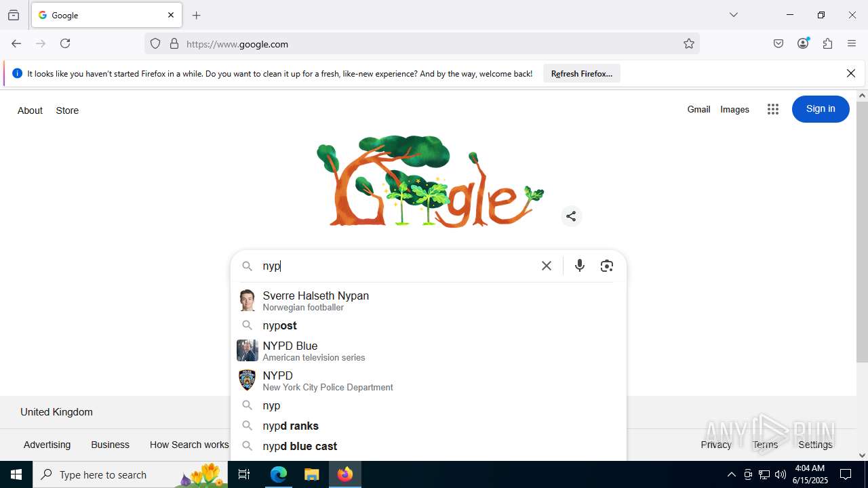Viewport: 868px width, 488px height.
Task: Open the About link
Action: (30, 110)
